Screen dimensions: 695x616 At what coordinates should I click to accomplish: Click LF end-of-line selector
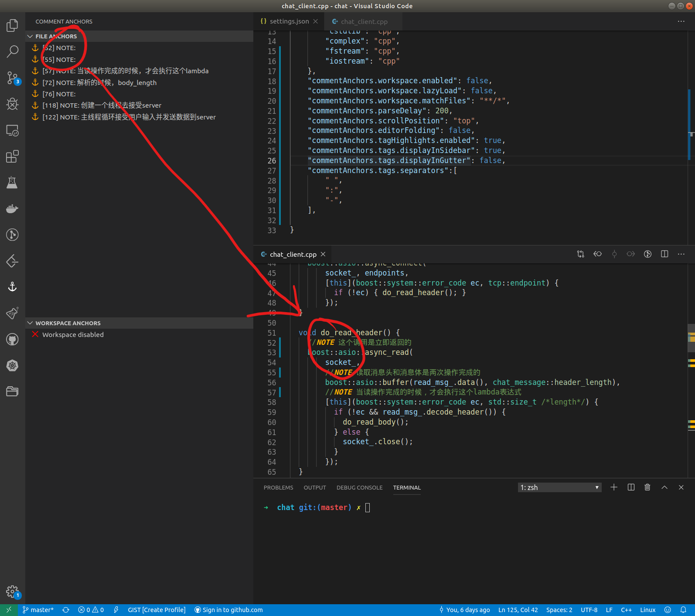[609, 610]
